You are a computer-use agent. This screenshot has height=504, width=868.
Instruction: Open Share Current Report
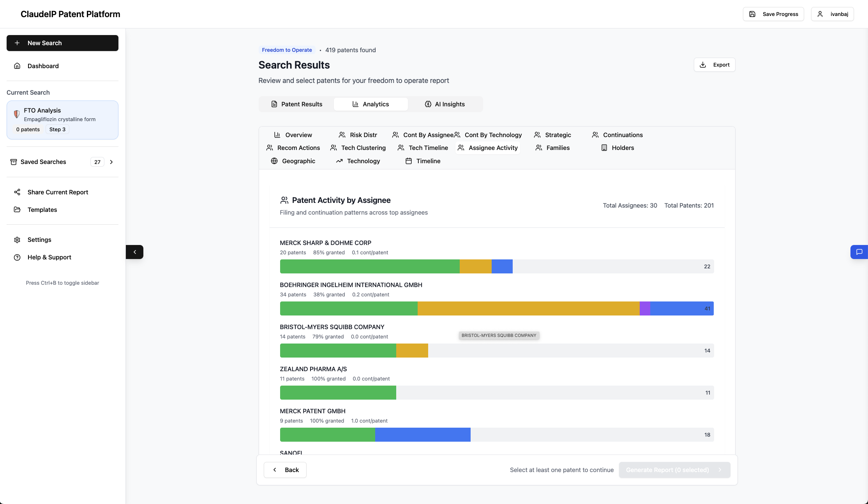coord(57,192)
